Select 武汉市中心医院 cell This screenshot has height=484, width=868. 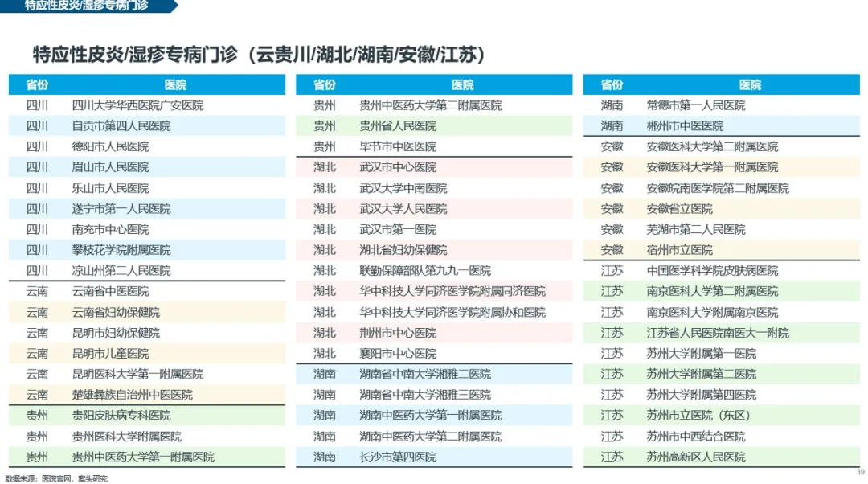tap(398, 167)
